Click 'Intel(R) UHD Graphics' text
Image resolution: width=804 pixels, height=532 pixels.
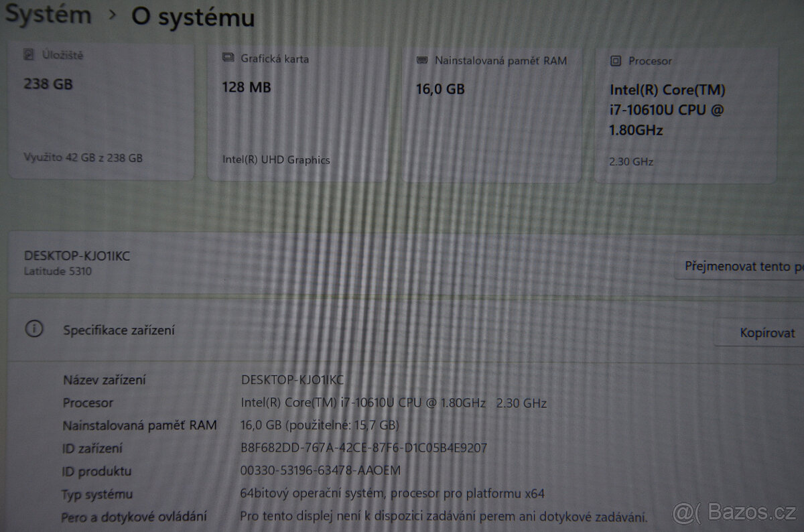pyautogui.click(x=276, y=160)
